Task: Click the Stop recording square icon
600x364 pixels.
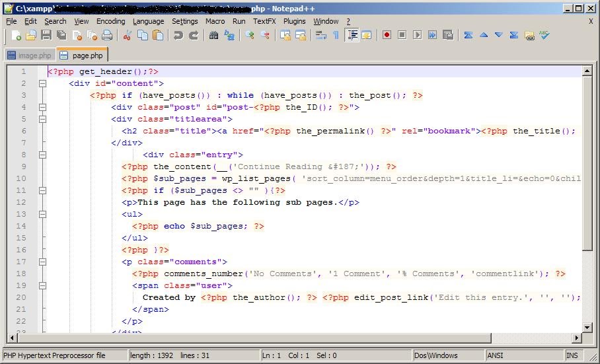Action: click(402, 35)
